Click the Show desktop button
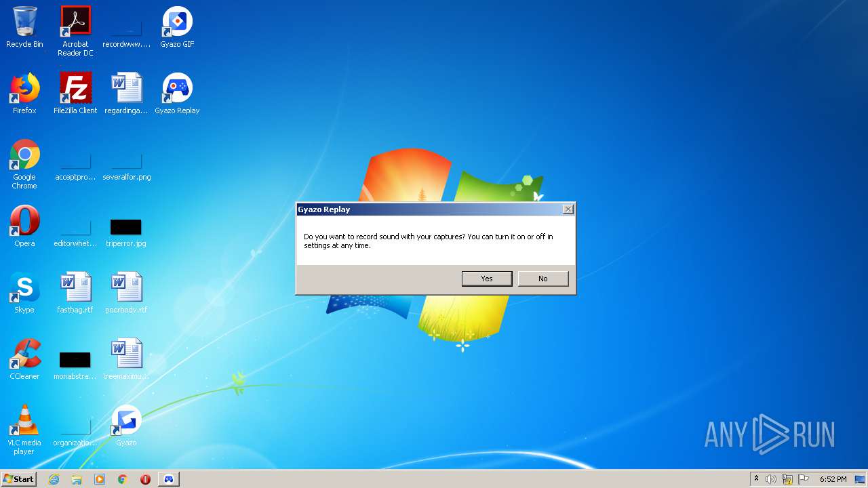The width and height of the screenshot is (868, 488). pos(861,479)
